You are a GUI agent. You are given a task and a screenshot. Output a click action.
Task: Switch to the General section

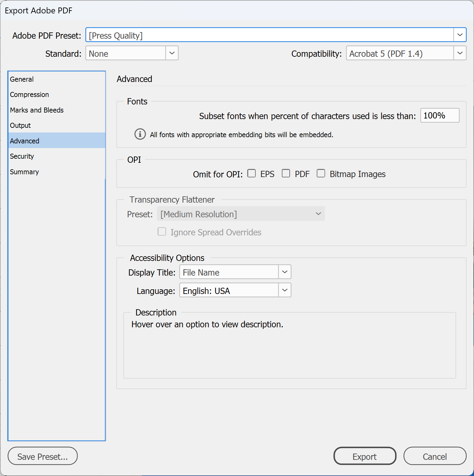(x=57, y=79)
